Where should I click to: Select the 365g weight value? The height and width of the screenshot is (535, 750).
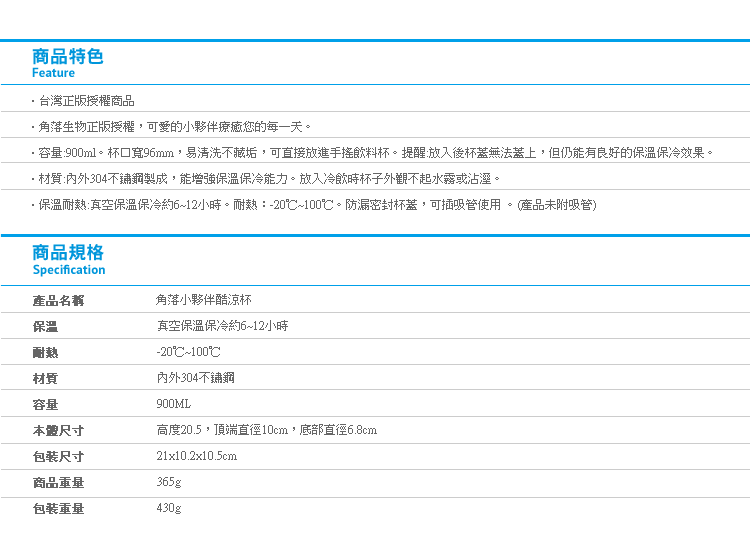[169, 482]
